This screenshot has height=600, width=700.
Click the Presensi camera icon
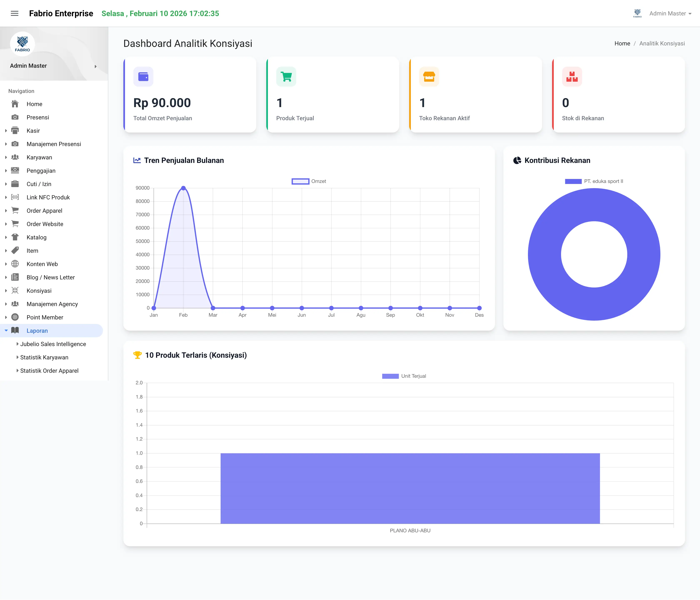tap(15, 117)
